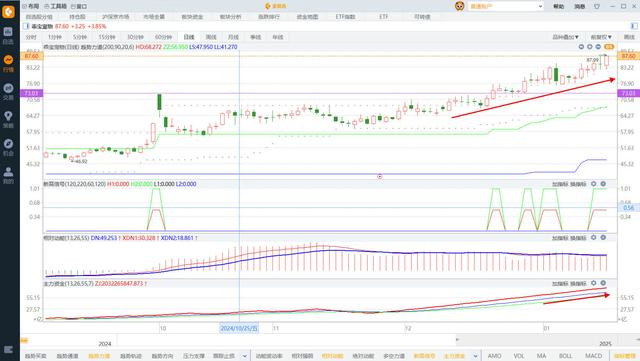This screenshot has width=640, height=361.
Task: Select the 5分钟 period tab
Action: click(x=80, y=37)
